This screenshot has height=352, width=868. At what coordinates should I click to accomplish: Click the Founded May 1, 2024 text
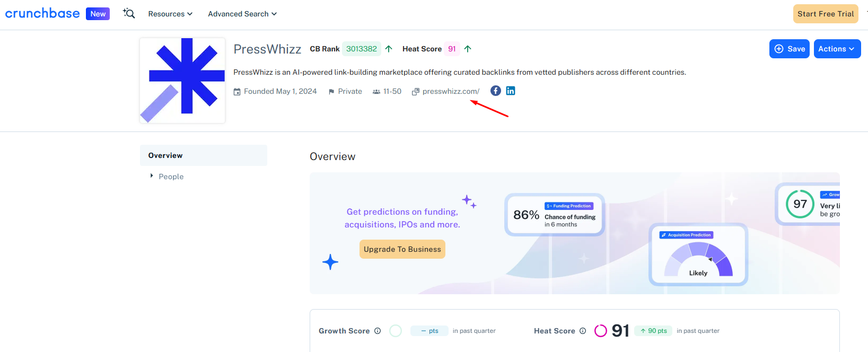click(x=280, y=91)
